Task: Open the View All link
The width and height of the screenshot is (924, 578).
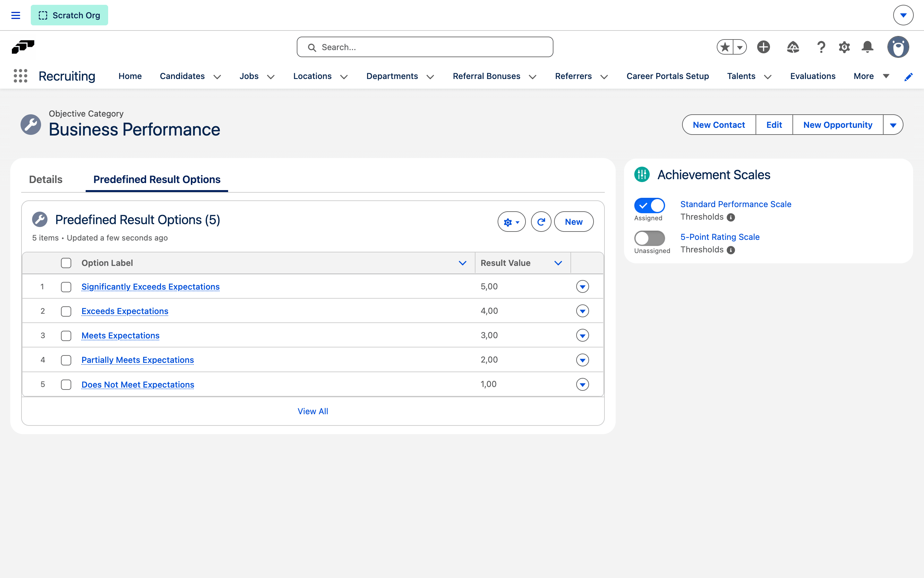Action: pos(313,411)
